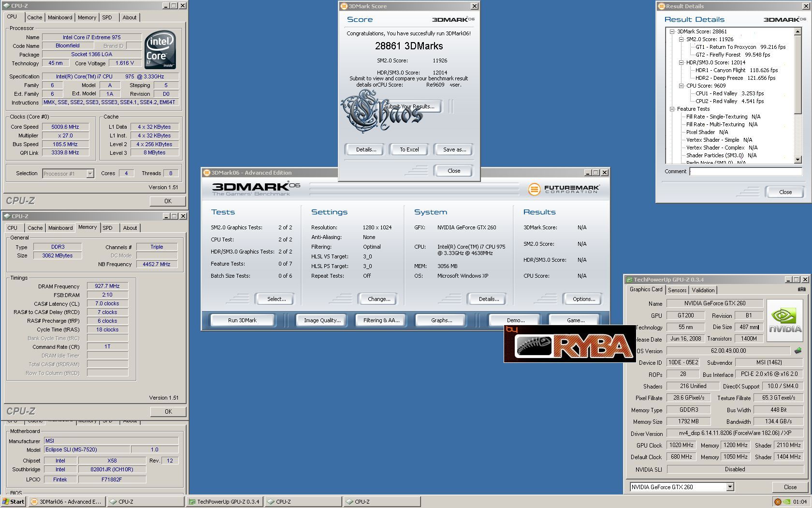Select Fill Rate - Single-Texturing tree item

pyautogui.click(x=723, y=117)
